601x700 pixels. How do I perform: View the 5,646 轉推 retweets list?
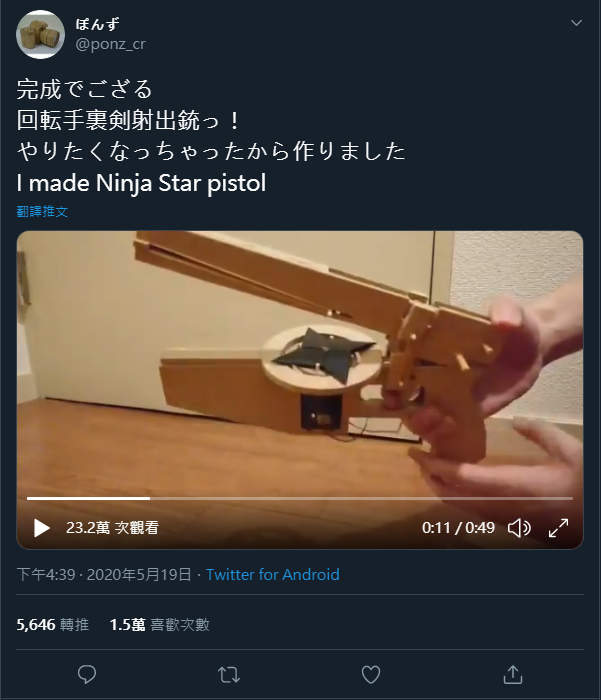[53, 624]
